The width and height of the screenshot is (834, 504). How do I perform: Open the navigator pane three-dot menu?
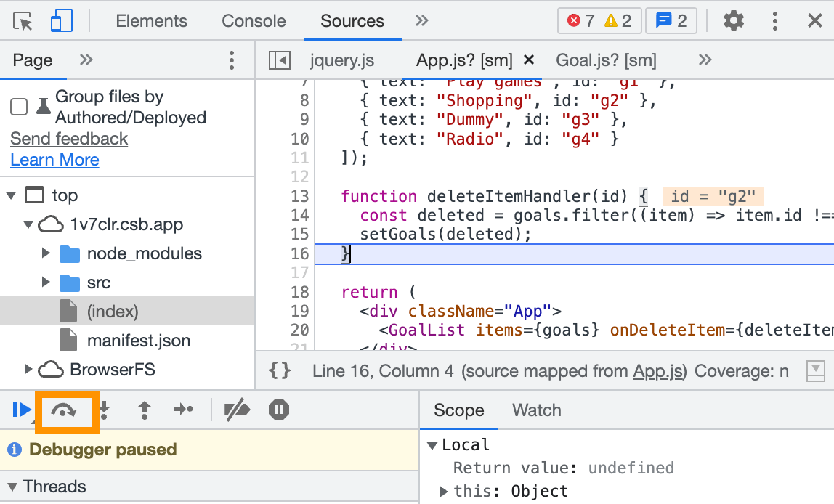231,60
